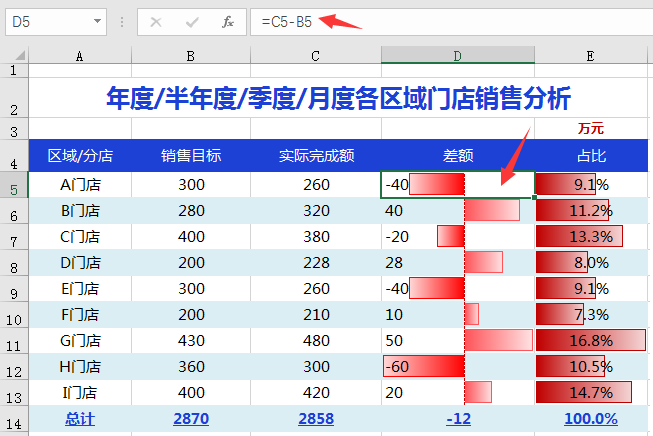Select column E header
653x436 pixels.
591,56
